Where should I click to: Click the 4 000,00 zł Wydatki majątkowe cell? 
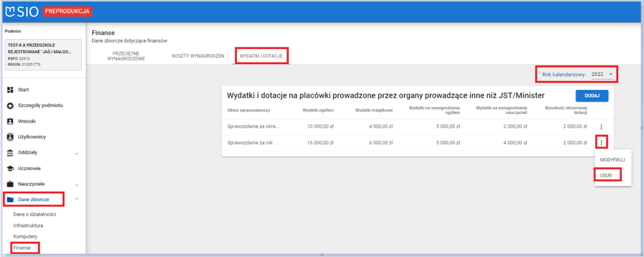(x=381, y=127)
